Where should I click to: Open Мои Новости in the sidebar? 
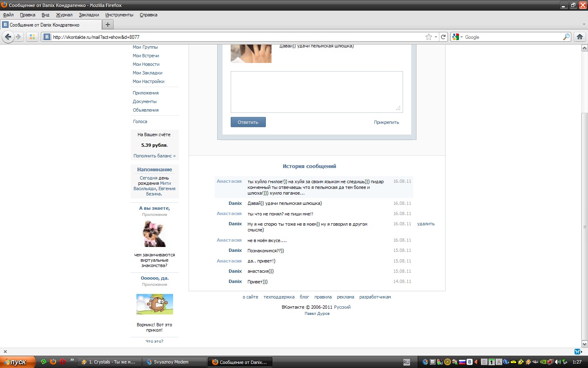tap(146, 64)
